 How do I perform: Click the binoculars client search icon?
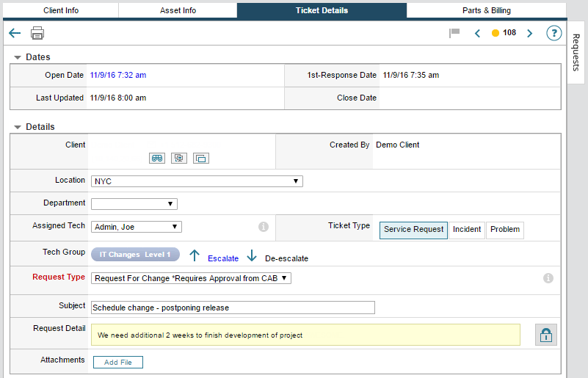pyautogui.click(x=157, y=158)
